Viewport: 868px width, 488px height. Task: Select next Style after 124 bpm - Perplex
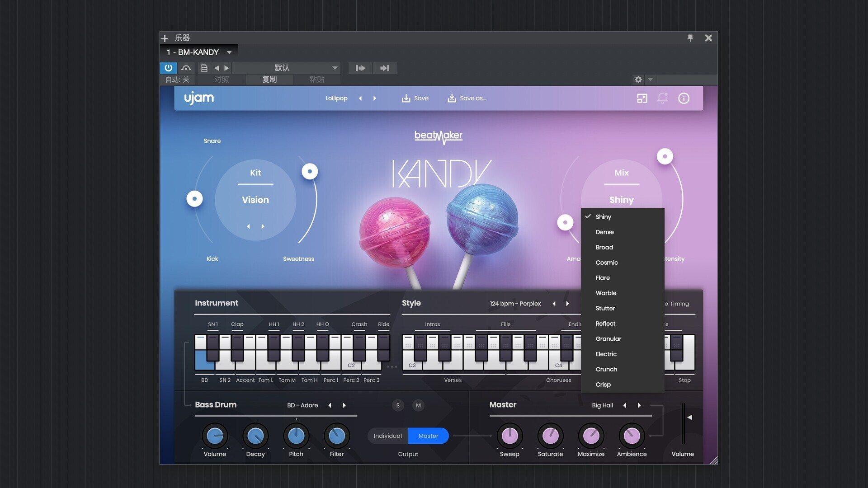567,304
